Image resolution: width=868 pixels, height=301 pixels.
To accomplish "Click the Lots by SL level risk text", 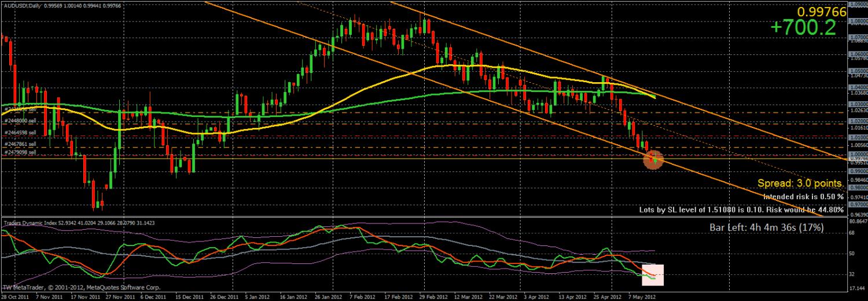I will (741, 210).
